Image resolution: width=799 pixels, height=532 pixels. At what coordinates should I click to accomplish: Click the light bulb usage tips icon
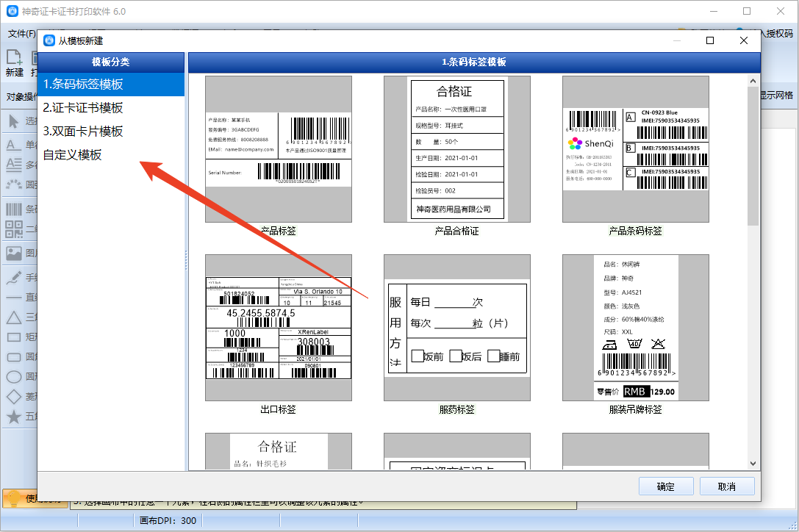13,499
